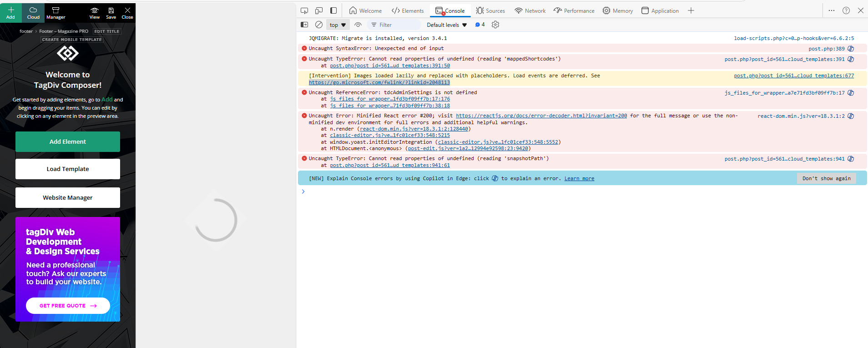
Task: Open load-scripts.php source link
Action: (794, 38)
